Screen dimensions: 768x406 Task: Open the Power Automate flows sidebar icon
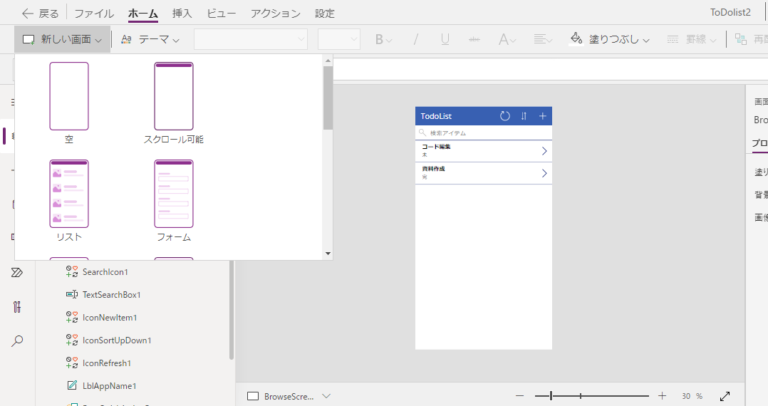17,273
